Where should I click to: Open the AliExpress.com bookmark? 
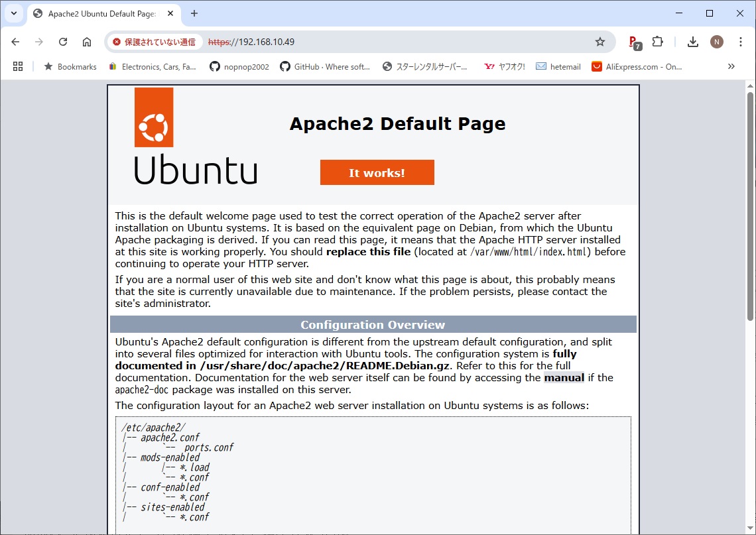click(x=637, y=66)
